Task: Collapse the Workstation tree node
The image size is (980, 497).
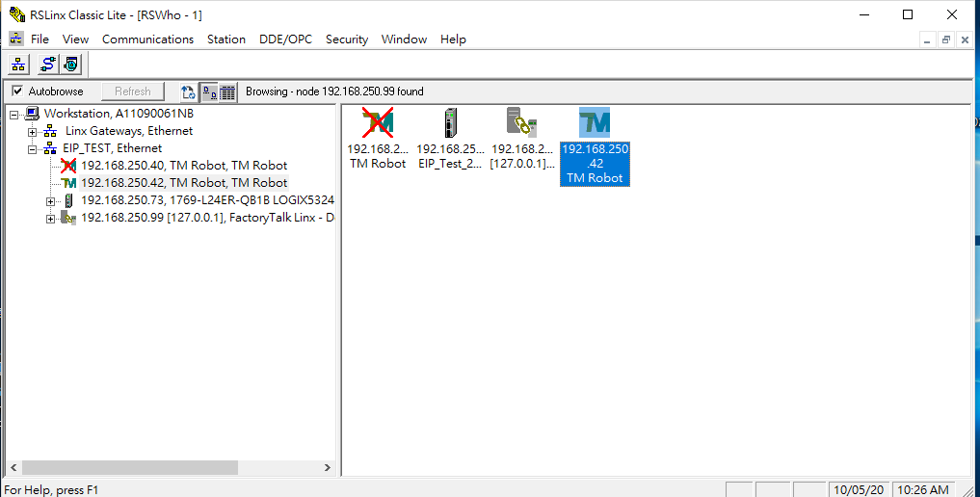Action: [13, 115]
